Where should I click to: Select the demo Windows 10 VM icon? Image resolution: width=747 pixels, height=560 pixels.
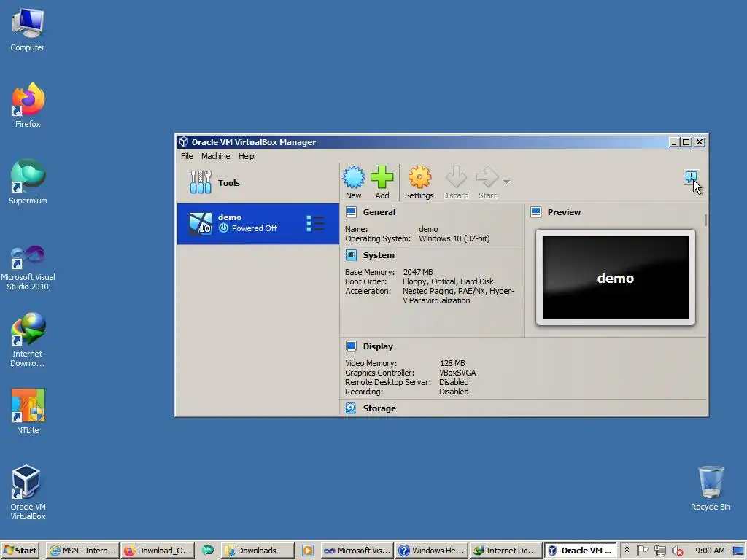200,223
